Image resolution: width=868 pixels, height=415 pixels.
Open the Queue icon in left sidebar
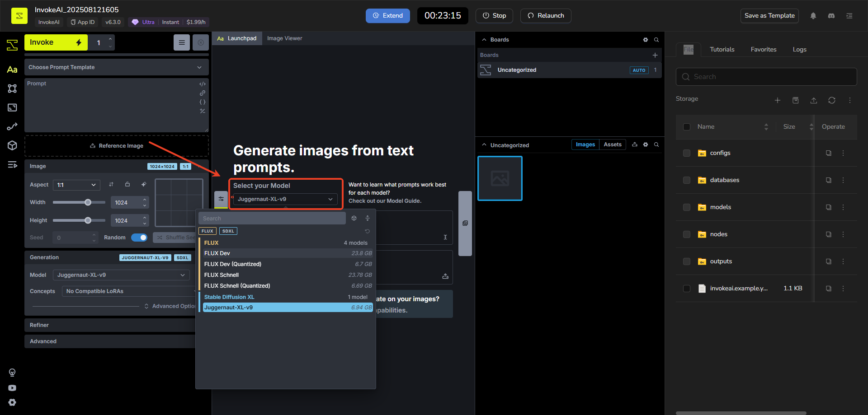[12, 164]
